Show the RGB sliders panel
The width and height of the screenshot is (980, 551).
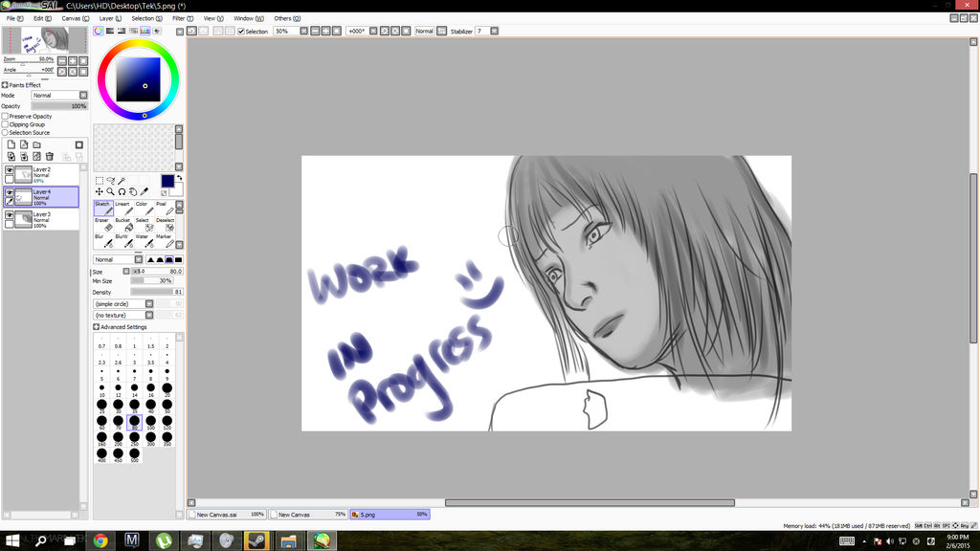pyautogui.click(x=110, y=31)
